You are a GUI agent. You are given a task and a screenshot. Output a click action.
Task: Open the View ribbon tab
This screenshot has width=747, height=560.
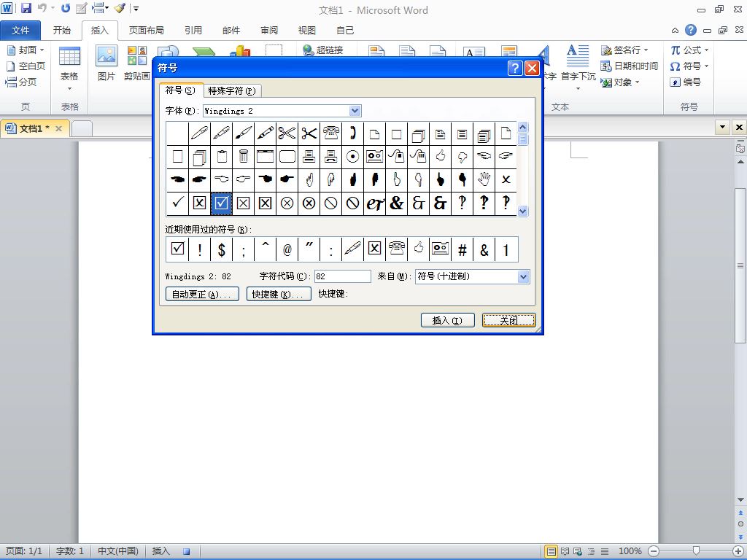307,31
